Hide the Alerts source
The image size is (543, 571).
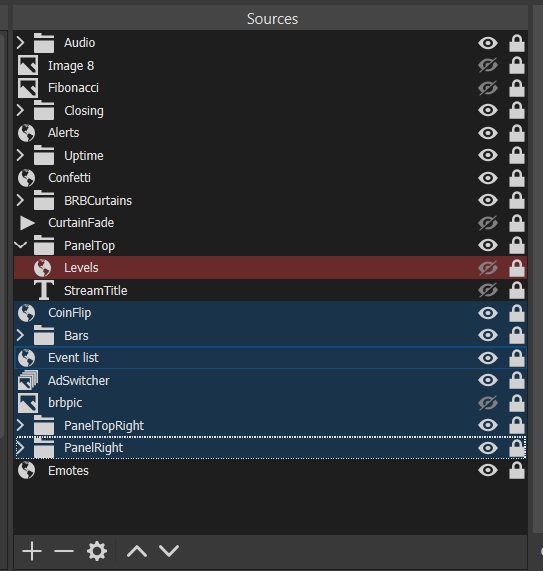[x=488, y=133]
